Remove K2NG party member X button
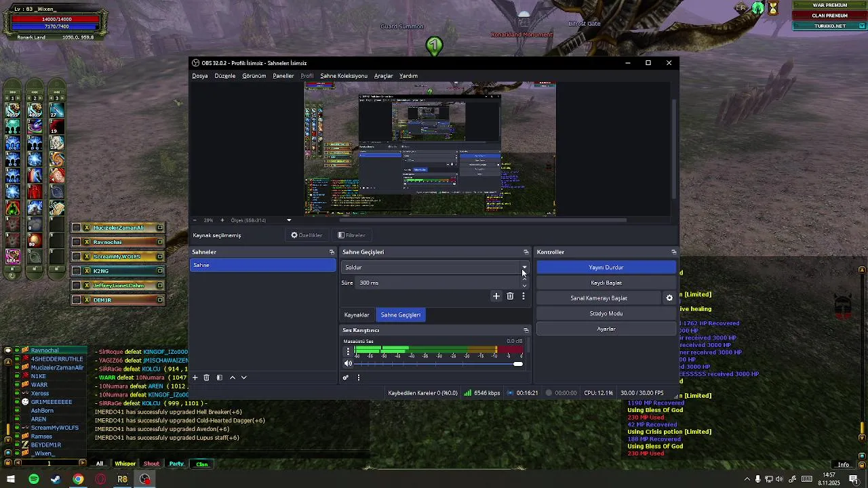 click(x=87, y=271)
